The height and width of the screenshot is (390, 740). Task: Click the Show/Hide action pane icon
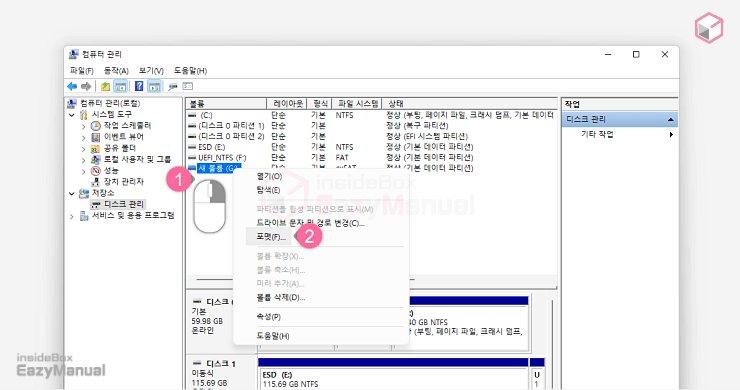pos(154,86)
